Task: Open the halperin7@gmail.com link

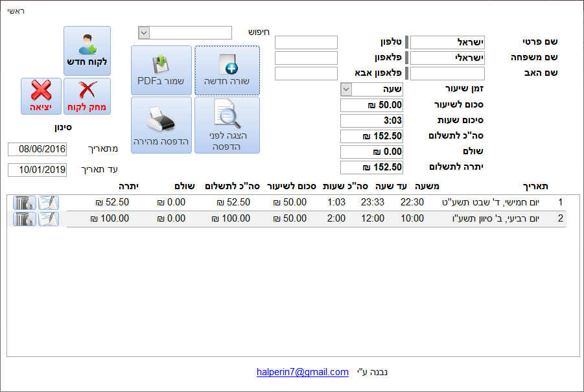Action: [303, 372]
